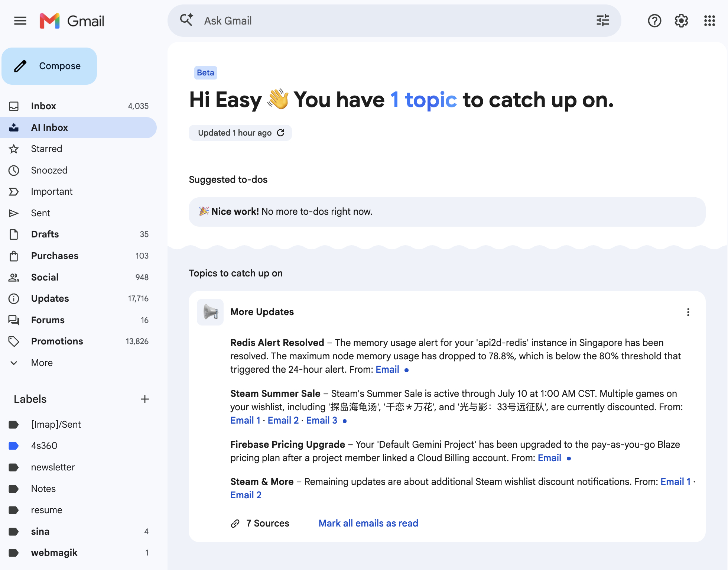Open the Google apps grid
Viewport: 728px width, 570px height.
(x=709, y=21)
